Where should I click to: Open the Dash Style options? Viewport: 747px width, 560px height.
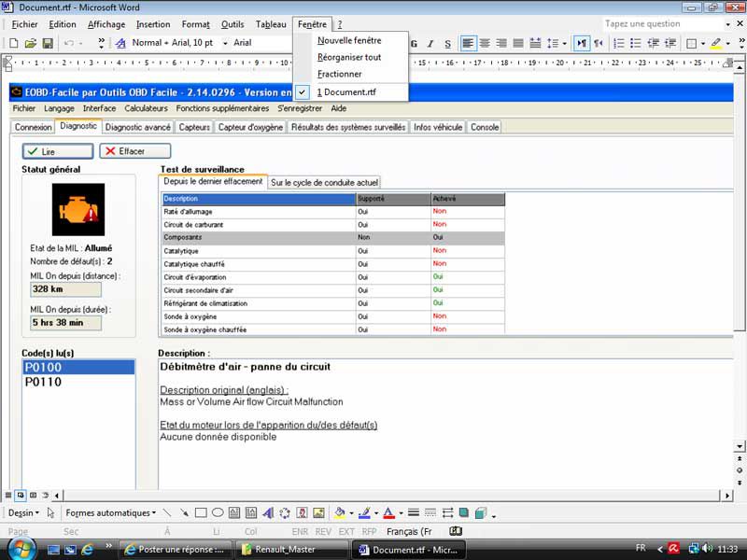click(x=430, y=512)
